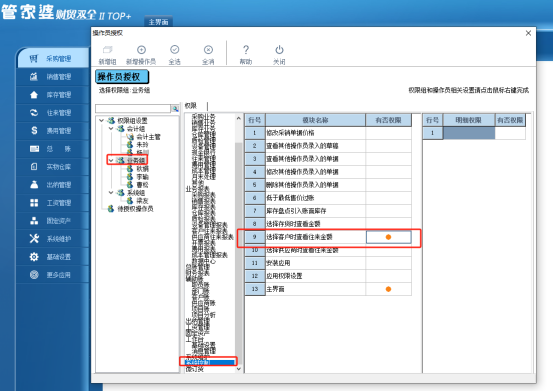
Task: Toggle permission for 选择存货时查看金额
Action: (x=388, y=224)
